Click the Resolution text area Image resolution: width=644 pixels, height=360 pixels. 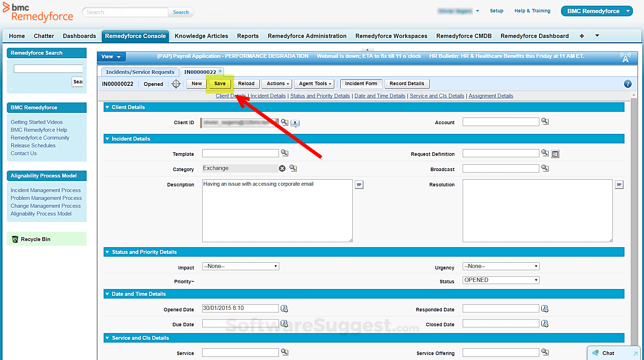(x=538, y=211)
